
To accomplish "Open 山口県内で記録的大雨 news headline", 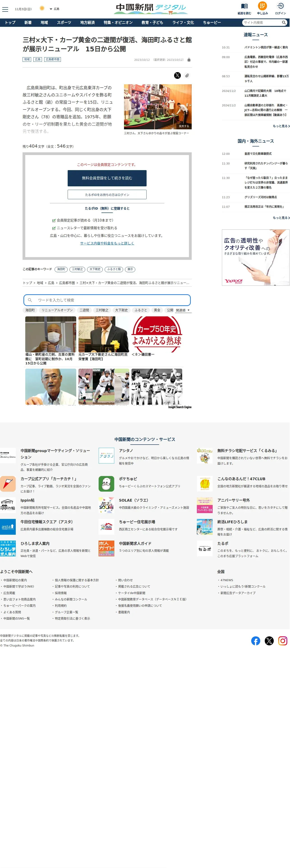I will pos(265,93).
